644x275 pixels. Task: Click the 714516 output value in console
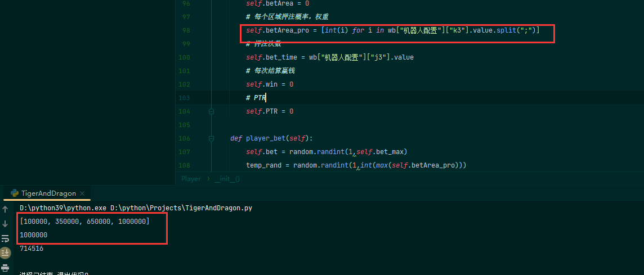tap(32, 248)
